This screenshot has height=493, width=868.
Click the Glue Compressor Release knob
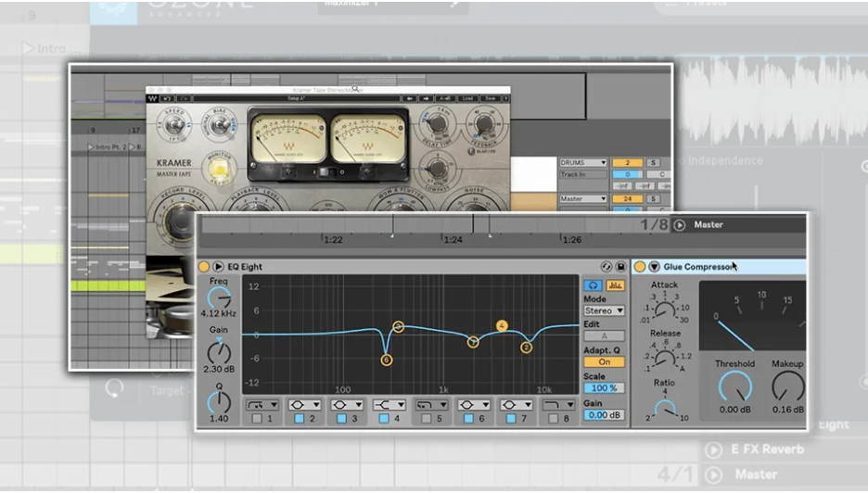(x=664, y=358)
